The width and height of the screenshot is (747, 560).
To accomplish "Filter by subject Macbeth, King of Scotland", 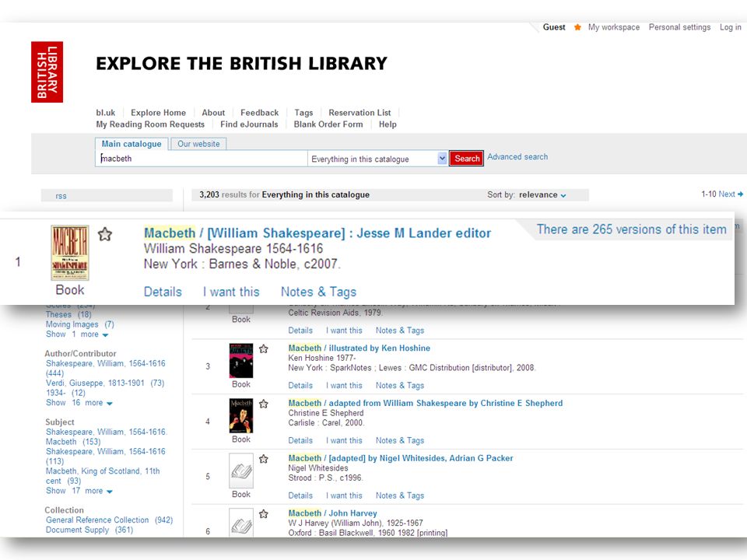I will [x=103, y=476].
